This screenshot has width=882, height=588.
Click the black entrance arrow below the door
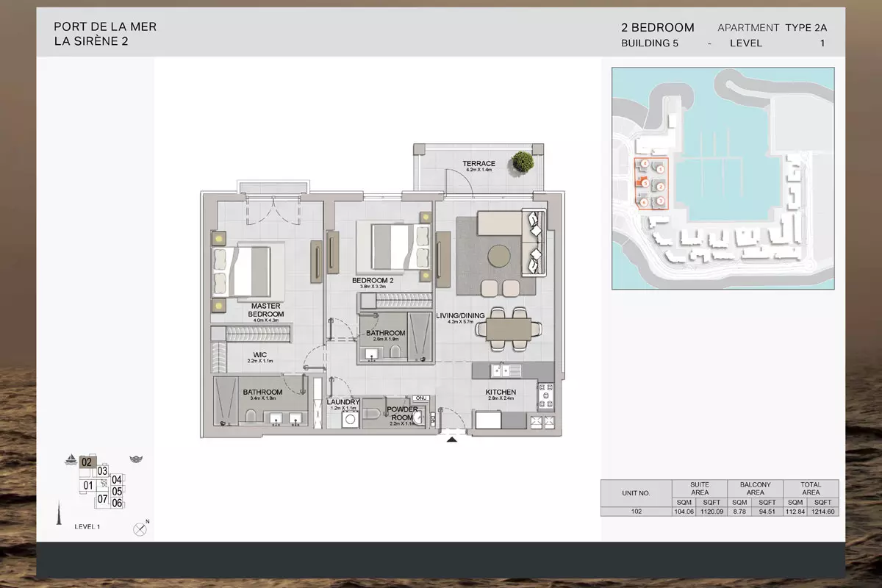[452, 440]
